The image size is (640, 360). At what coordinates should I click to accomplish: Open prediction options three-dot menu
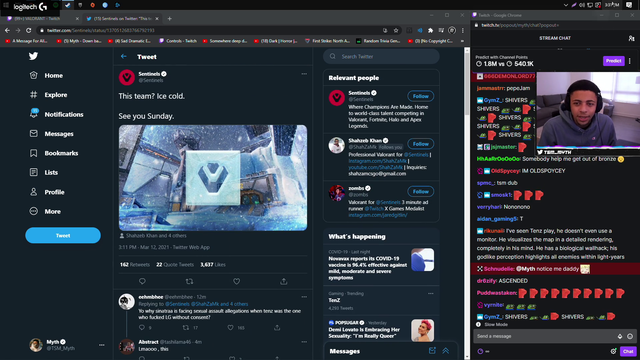click(630, 61)
